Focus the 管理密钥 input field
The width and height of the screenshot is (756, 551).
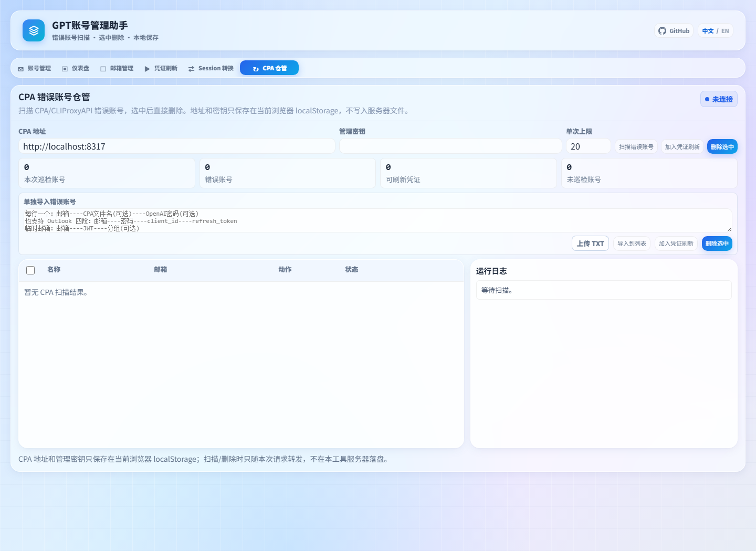tap(450, 146)
